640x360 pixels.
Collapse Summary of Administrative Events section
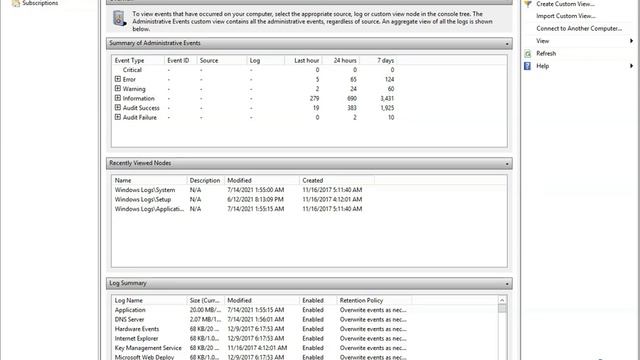[507, 44]
